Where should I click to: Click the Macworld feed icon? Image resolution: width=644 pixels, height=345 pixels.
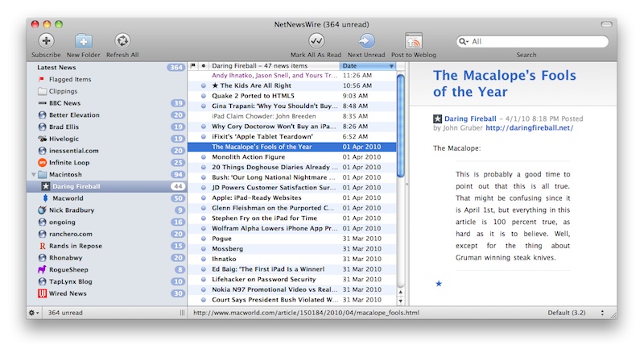pyautogui.click(x=46, y=198)
